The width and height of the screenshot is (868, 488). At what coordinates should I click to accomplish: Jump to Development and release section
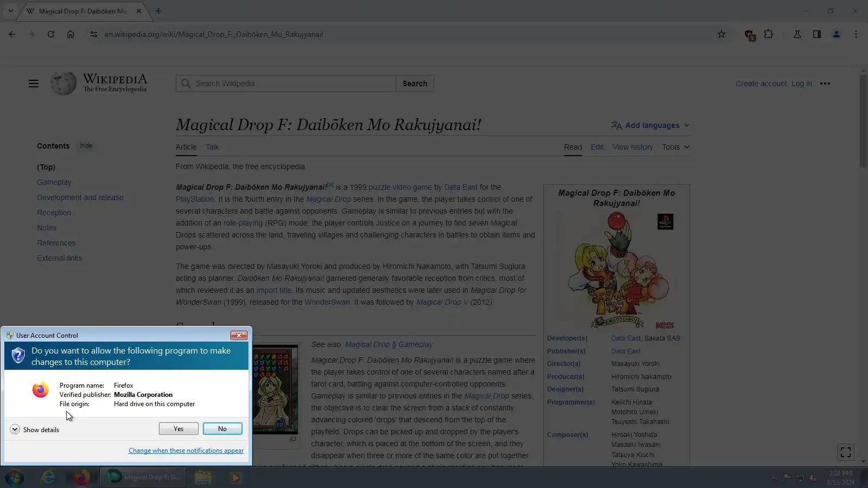tap(80, 197)
